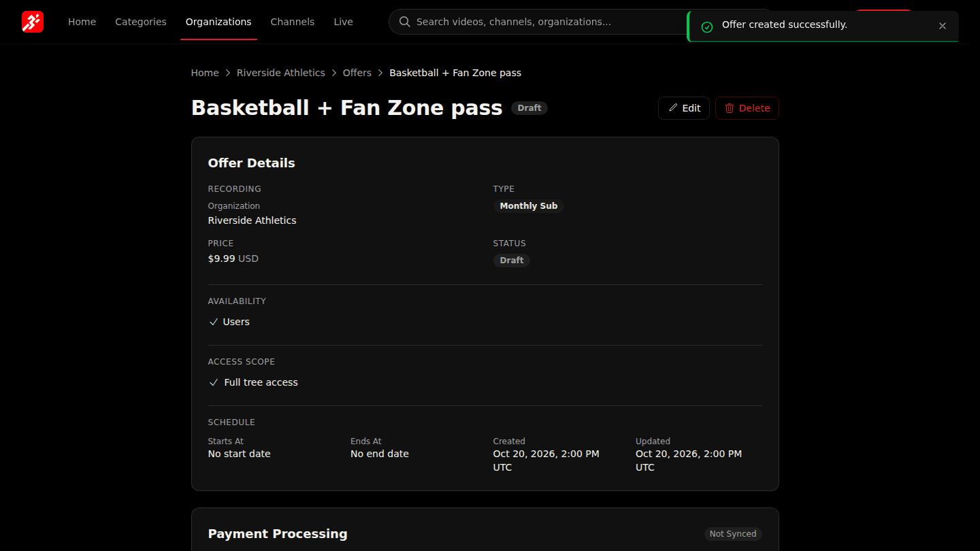Click the Draft badge under Status
The image size is (980, 551).
point(512,261)
